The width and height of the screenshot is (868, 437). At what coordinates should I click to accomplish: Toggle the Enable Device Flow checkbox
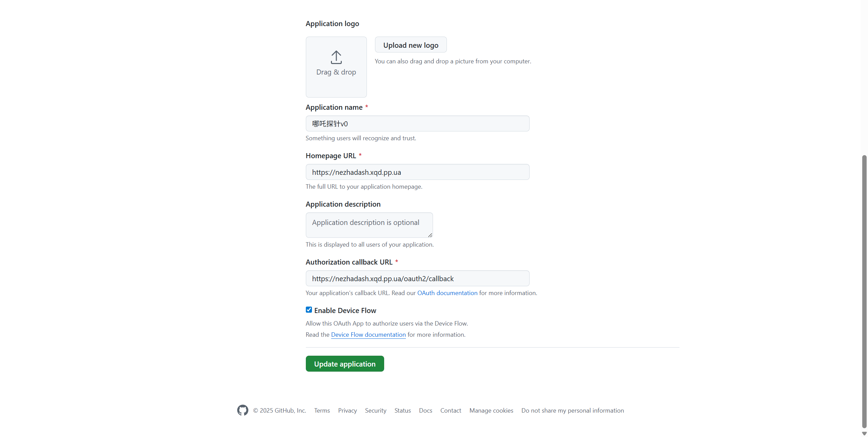pos(309,310)
